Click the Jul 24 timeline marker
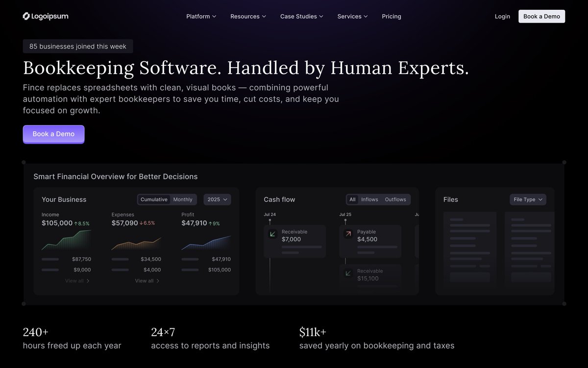The height and width of the screenshot is (368, 588). pos(269,221)
